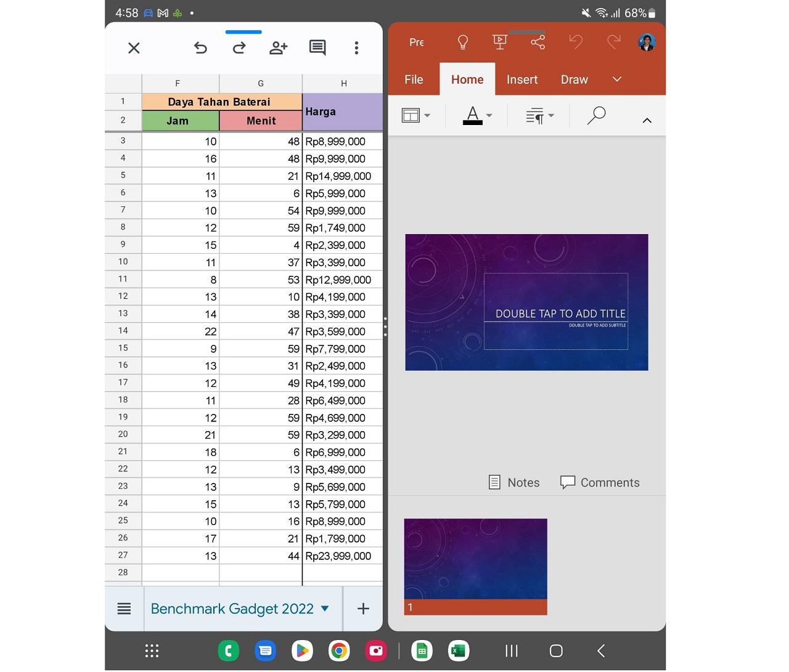The height and width of the screenshot is (672, 789).
Task: Select the Redo icon in Google Sheets
Action: pyautogui.click(x=240, y=47)
